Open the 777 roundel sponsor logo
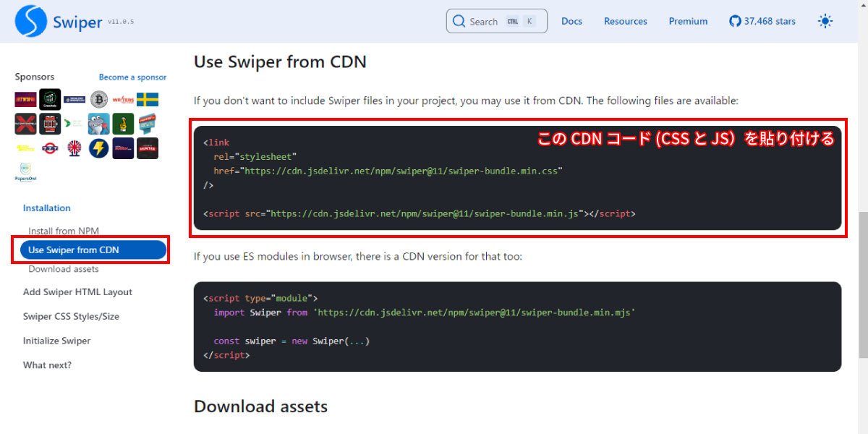The image size is (868, 434). (50, 148)
